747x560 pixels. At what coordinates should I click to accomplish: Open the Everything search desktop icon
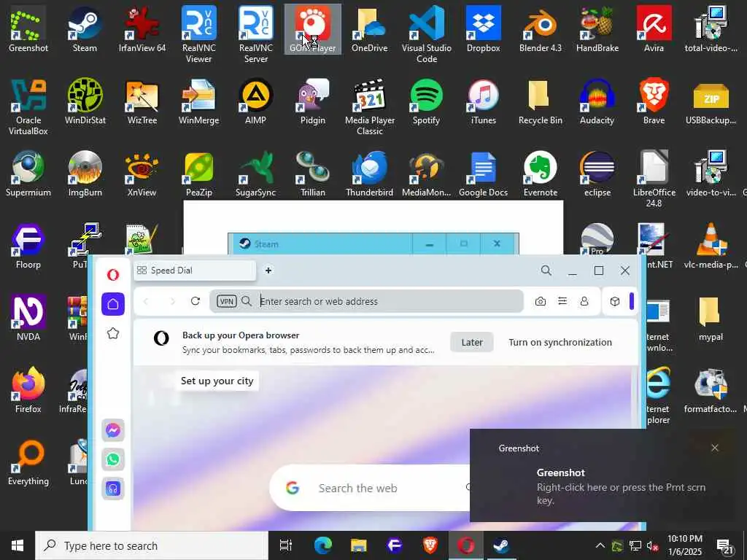[x=28, y=462]
